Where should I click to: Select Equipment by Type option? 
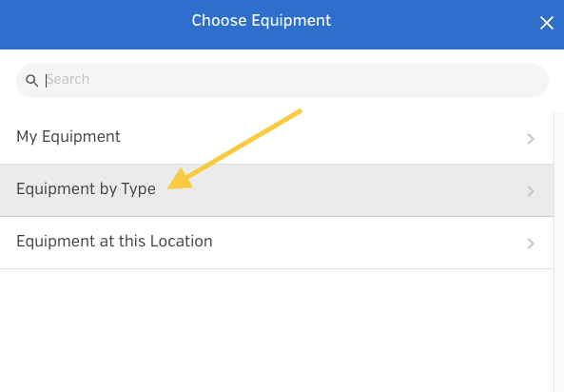point(277,190)
